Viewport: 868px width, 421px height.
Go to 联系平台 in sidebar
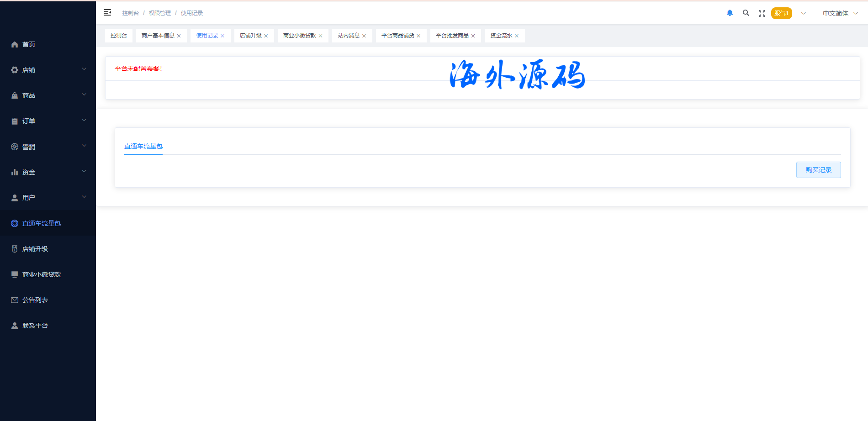point(35,326)
